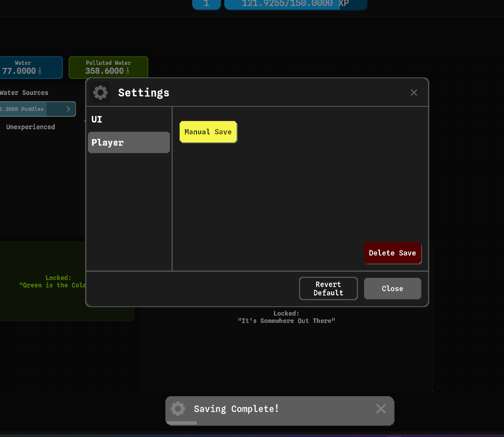Image resolution: width=504 pixels, height=437 pixels.
Task: Click the droplet icon beside Water amount
Action: (40, 71)
